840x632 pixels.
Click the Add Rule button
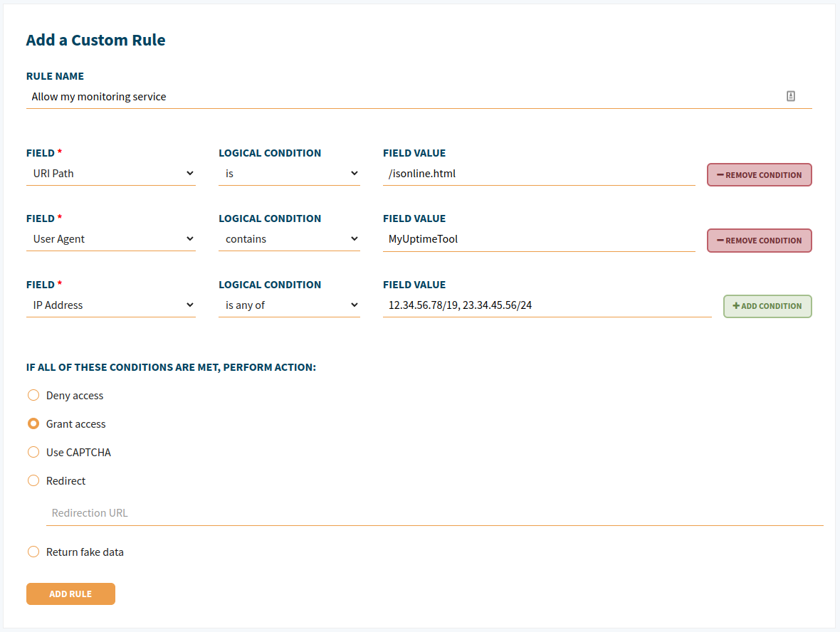(70, 594)
